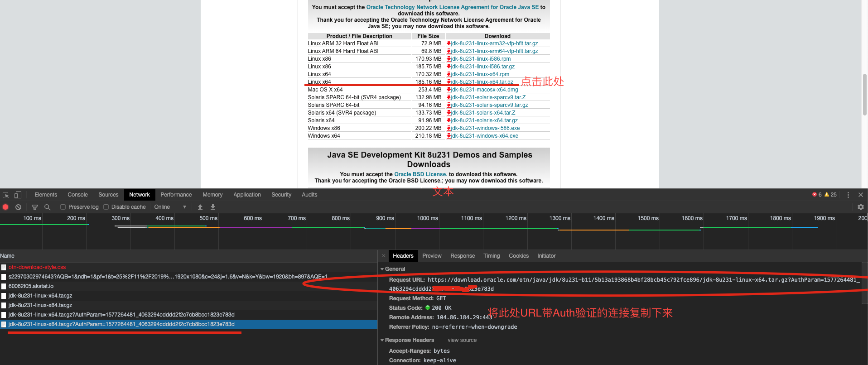Image resolution: width=868 pixels, height=365 pixels.
Task: Toggle the device toolbar icon
Action: click(x=18, y=195)
